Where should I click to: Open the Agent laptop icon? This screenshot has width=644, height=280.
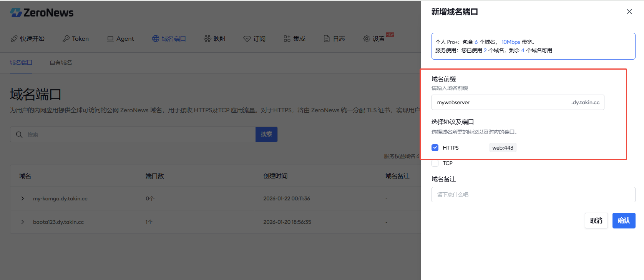(110, 38)
